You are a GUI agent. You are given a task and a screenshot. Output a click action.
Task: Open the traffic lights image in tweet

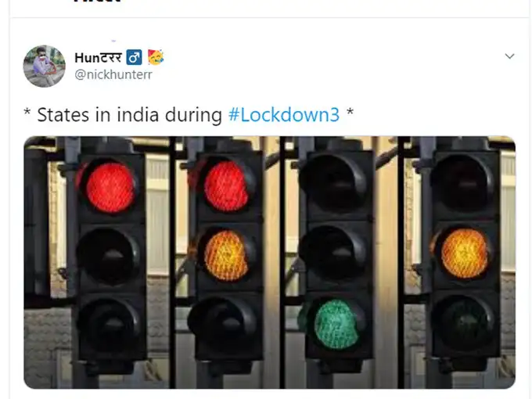coord(270,262)
